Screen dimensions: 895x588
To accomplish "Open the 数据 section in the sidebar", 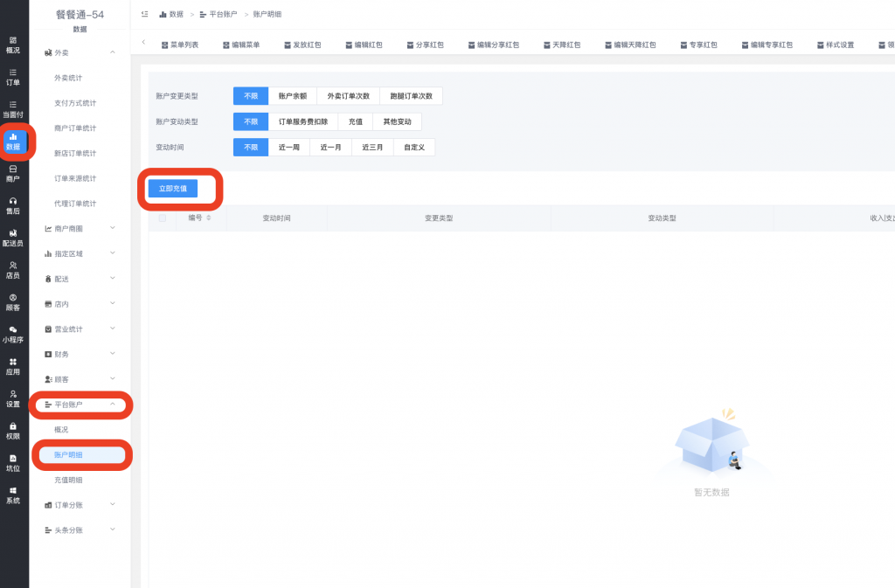I will [x=13, y=140].
